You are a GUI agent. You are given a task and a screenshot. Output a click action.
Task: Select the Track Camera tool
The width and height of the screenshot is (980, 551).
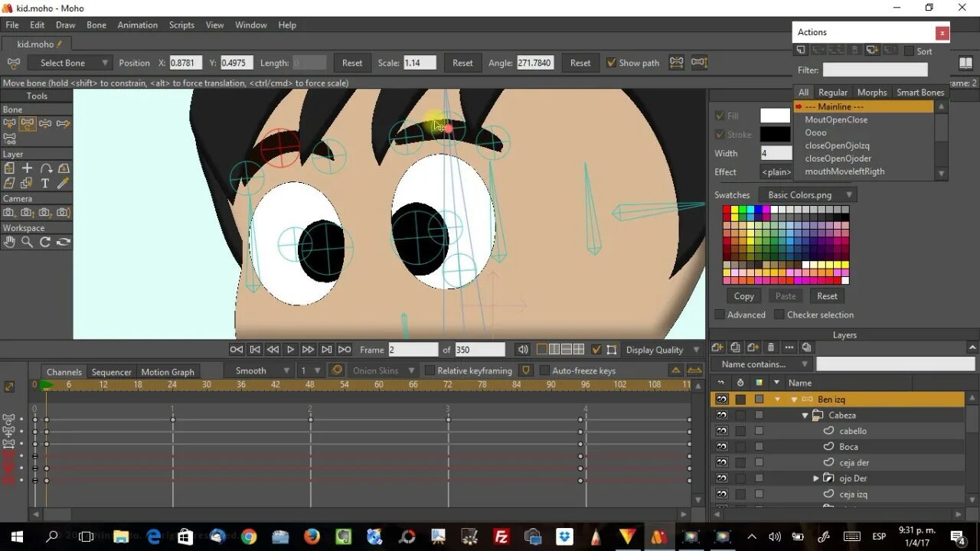(9, 212)
